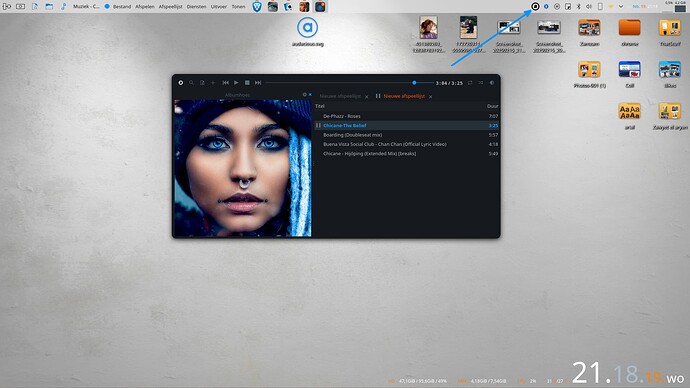Click the Muziek window title in panel
This screenshot has width=690, height=388.
point(86,7)
